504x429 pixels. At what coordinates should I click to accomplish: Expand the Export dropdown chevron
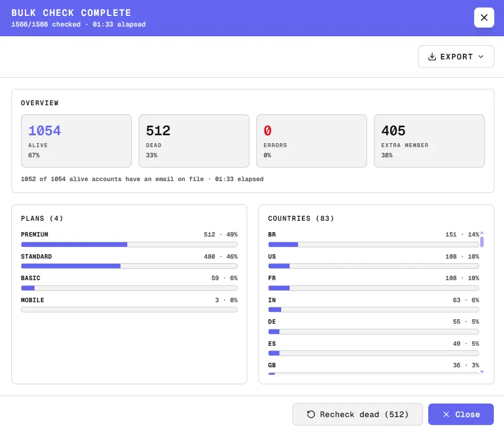(481, 57)
